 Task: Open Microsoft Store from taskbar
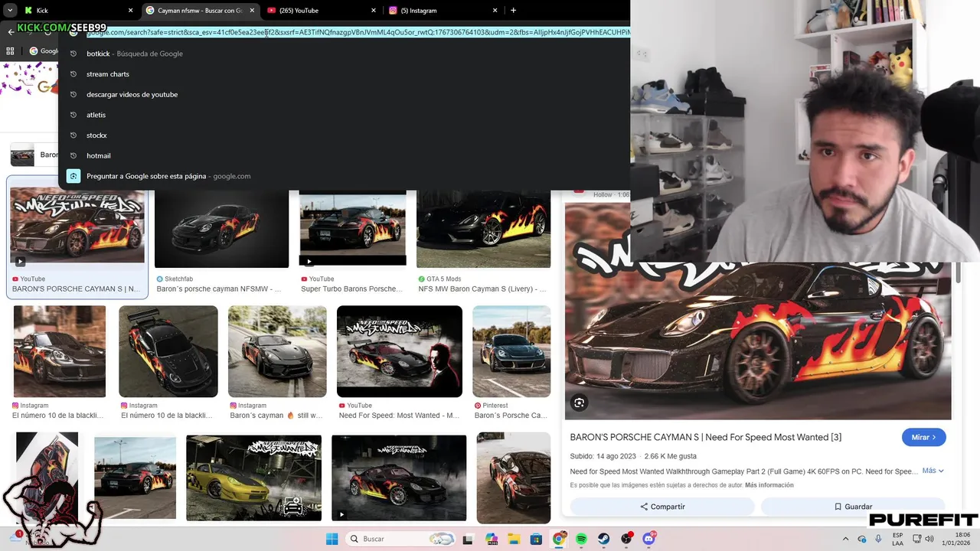click(536, 539)
